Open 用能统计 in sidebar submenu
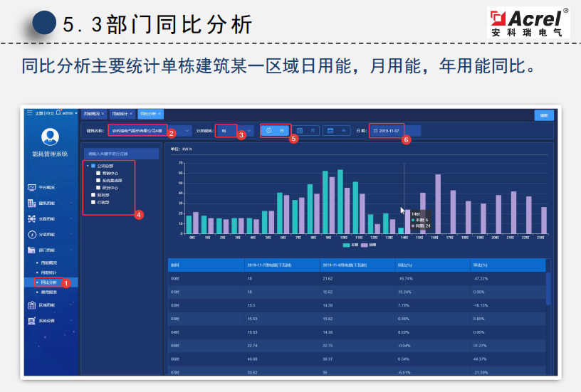Screen dimensions: 581x392 (x=48, y=272)
